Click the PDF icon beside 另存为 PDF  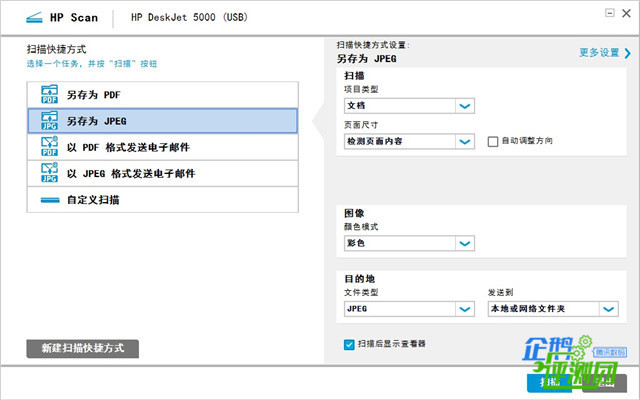point(49,94)
